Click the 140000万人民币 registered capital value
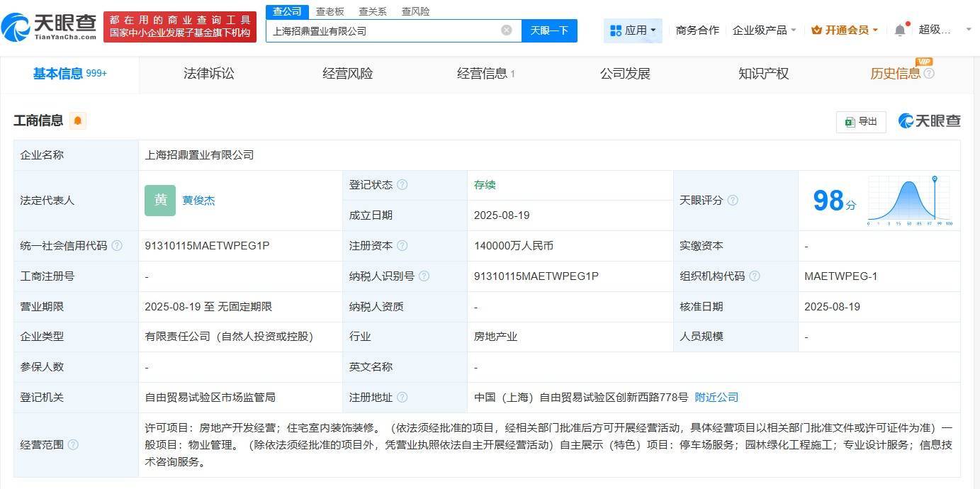The width and height of the screenshot is (980, 489). point(514,246)
